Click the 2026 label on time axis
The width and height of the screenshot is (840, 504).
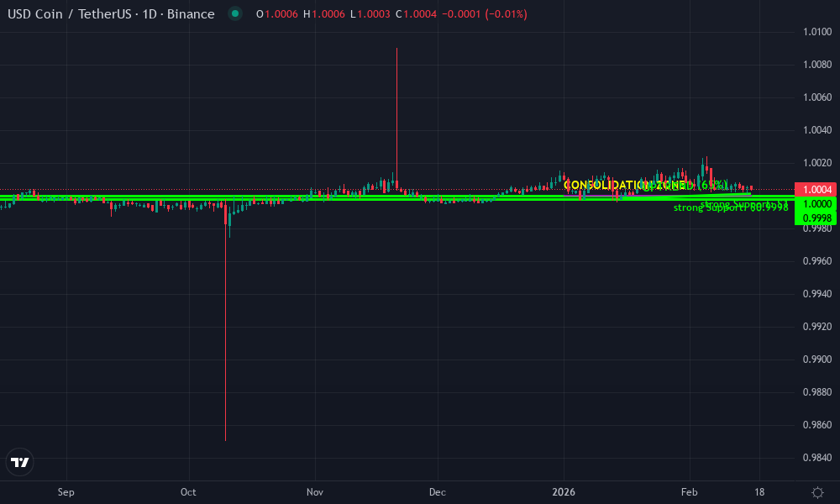pyautogui.click(x=564, y=493)
